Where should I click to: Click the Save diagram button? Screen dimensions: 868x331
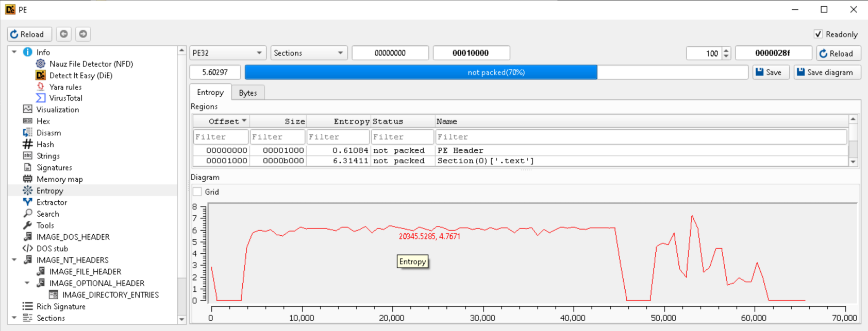tap(827, 73)
